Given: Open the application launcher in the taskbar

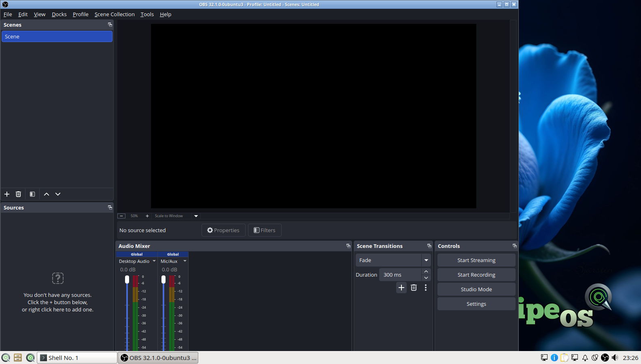Looking at the screenshot, I should (x=6, y=358).
